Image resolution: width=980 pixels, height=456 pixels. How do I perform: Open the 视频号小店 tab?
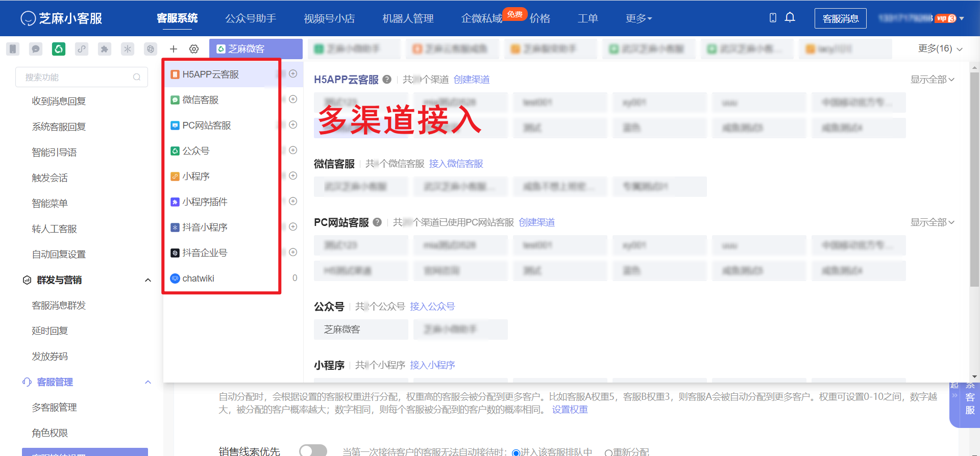tap(329, 18)
